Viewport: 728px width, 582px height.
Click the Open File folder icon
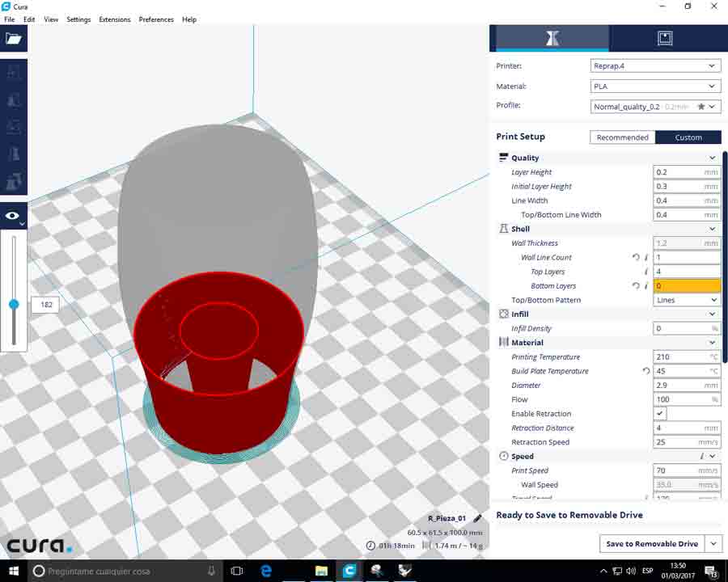pos(13,39)
